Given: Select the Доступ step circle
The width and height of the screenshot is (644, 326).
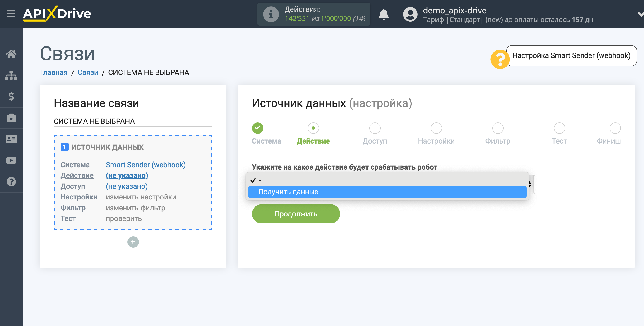Looking at the screenshot, I should click(375, 128).
